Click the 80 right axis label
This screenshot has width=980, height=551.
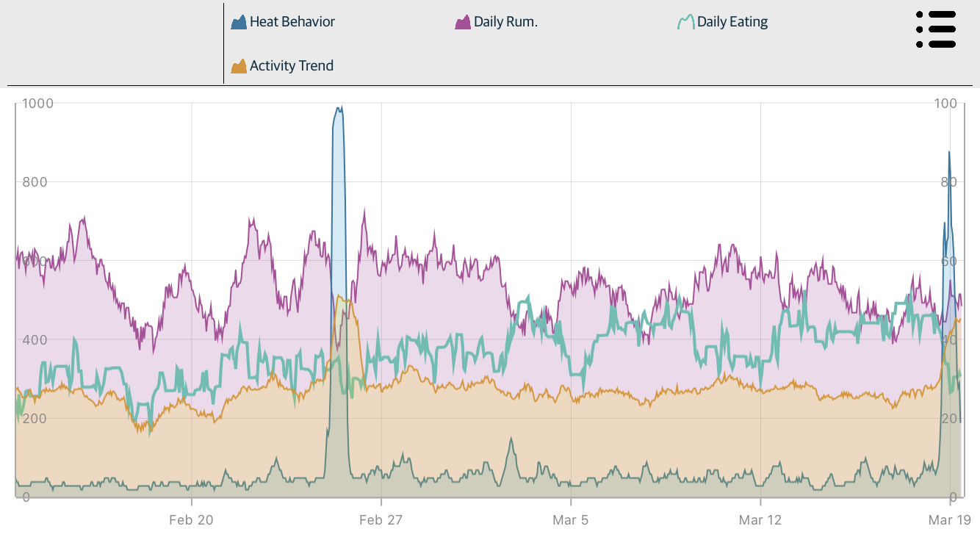click(x=948, y=182)
